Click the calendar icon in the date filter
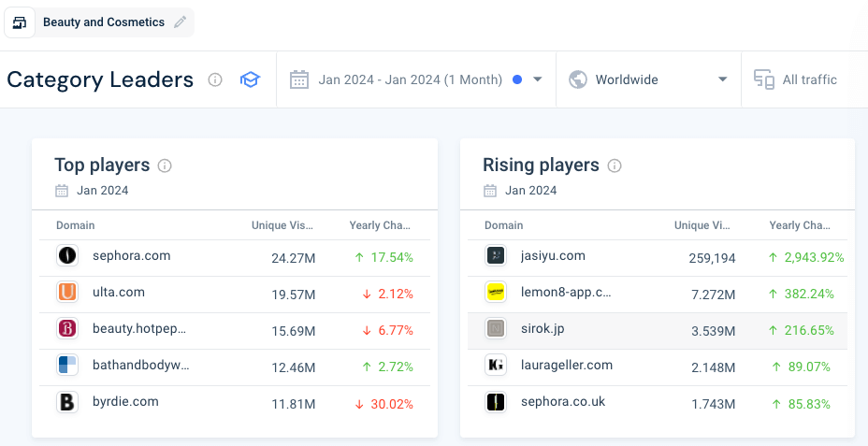The width and height of the screenshot is (868, 446). coord(299,79)
